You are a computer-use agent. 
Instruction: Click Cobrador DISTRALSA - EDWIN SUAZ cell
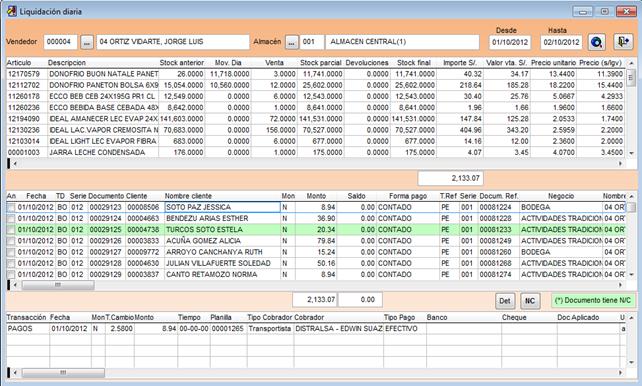point(338,329)
